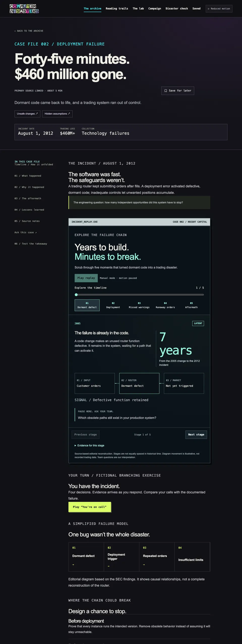
Task: Launch Play "You're on call" exercise
Action: pos(90,507)
